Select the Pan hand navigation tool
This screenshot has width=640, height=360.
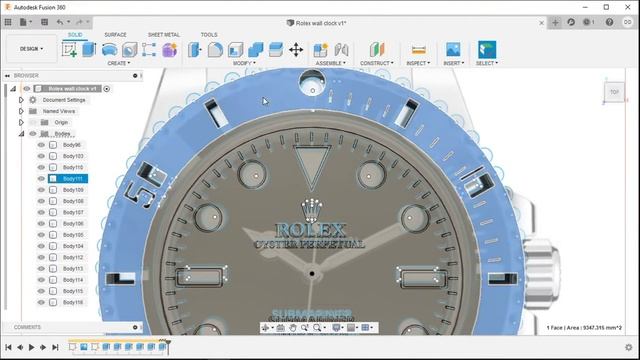coord(293,328)
